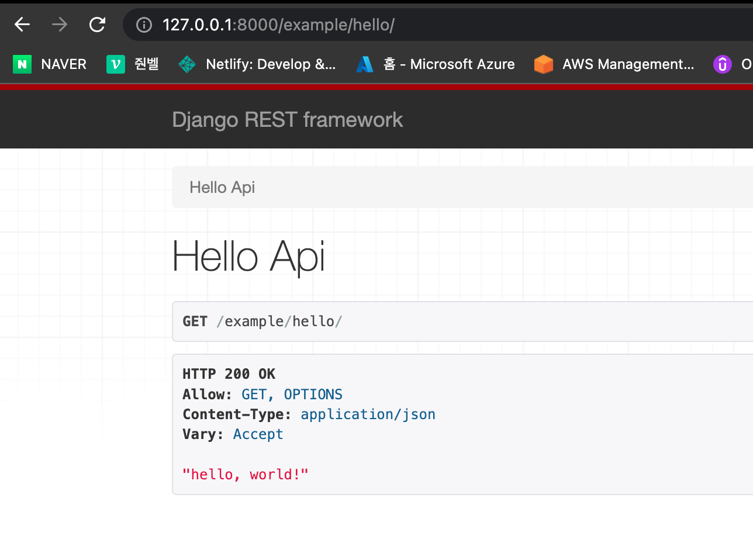Viewport: 753px width, 560px height.
Task: Open the 쥔벨 bookmark
Action: pos(133,64)
